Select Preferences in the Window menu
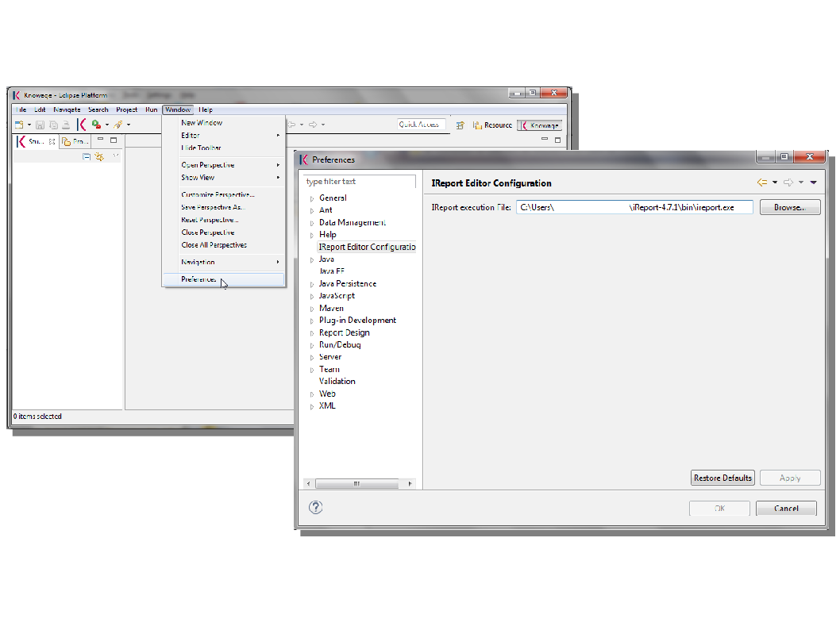 click(224, 279)
